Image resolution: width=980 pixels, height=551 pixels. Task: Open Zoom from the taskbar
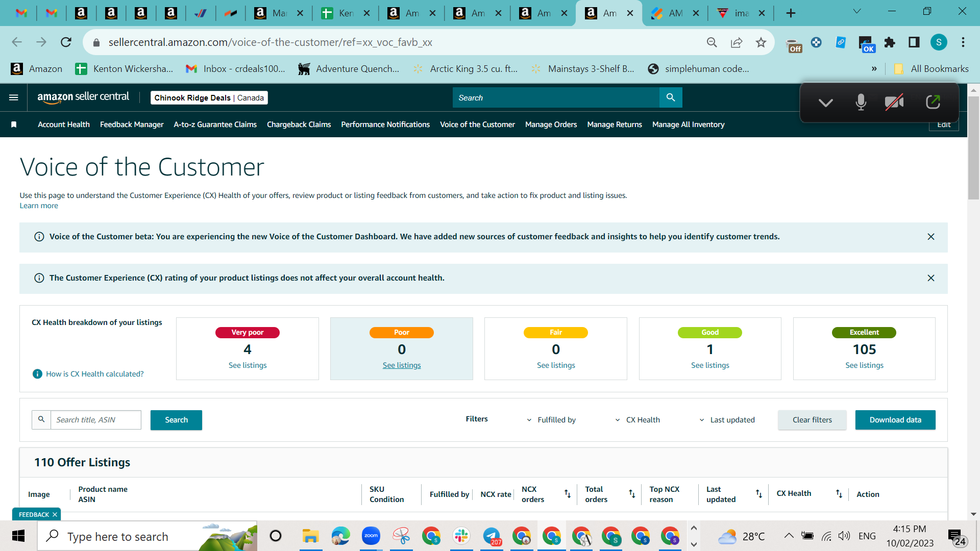(x=371, y=536)
